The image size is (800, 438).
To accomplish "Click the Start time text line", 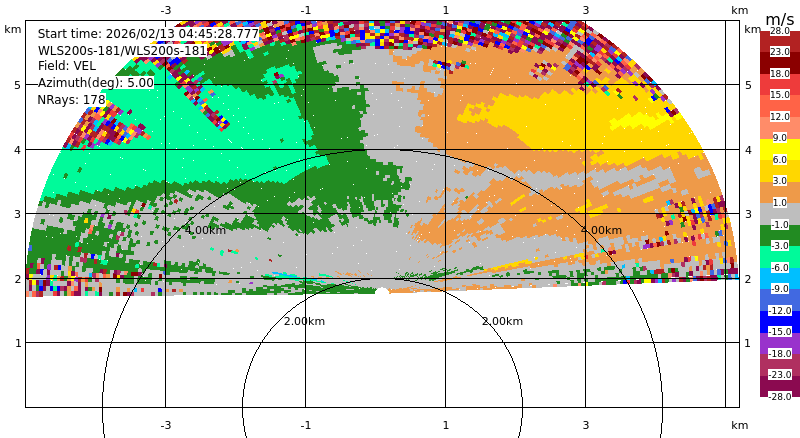I will (x=148, y=34).
